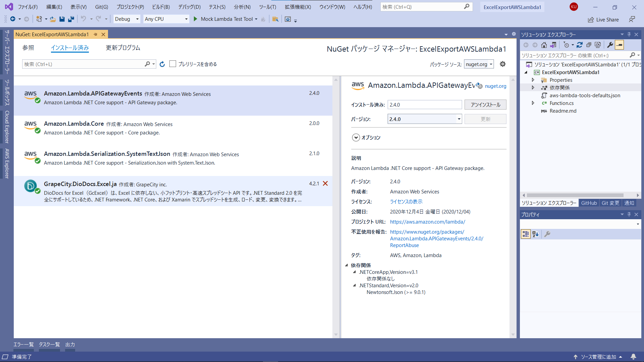Screen dimensions: 644x362
Task: Click the Save All toolbar icon
Action: 71,19
